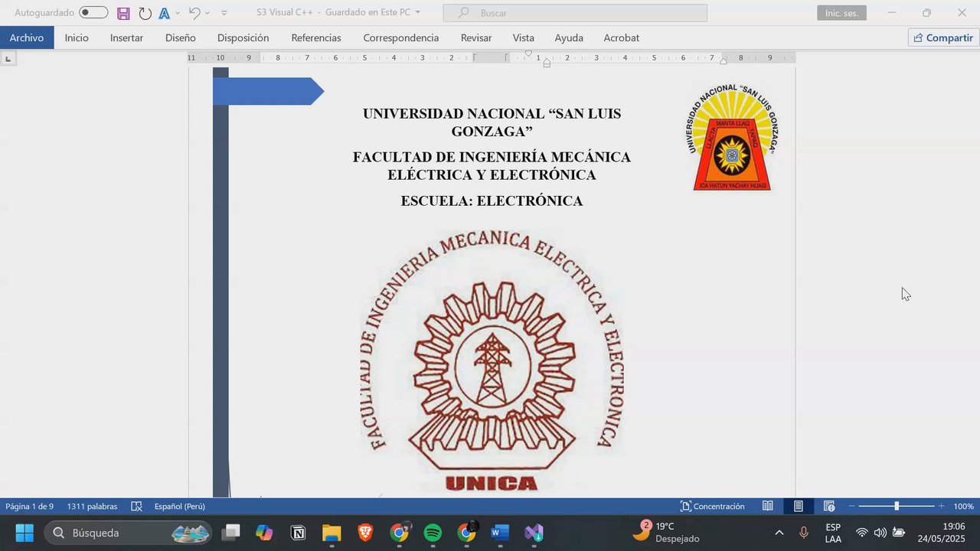
Task: Click the microphone icon in system tray
Action: click(x=804, y=533)
